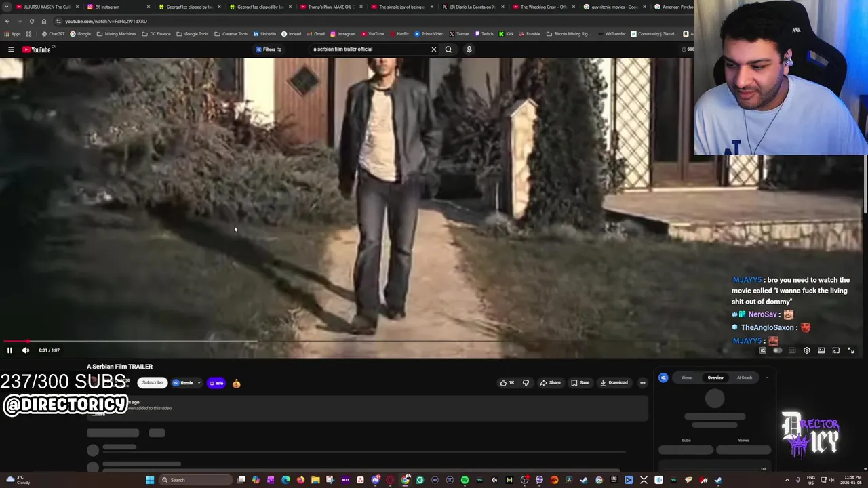Image resolution: width=868 pixels, height=488 pixels.
Task: Focus the YouTube search field
Action: point(370,49)
